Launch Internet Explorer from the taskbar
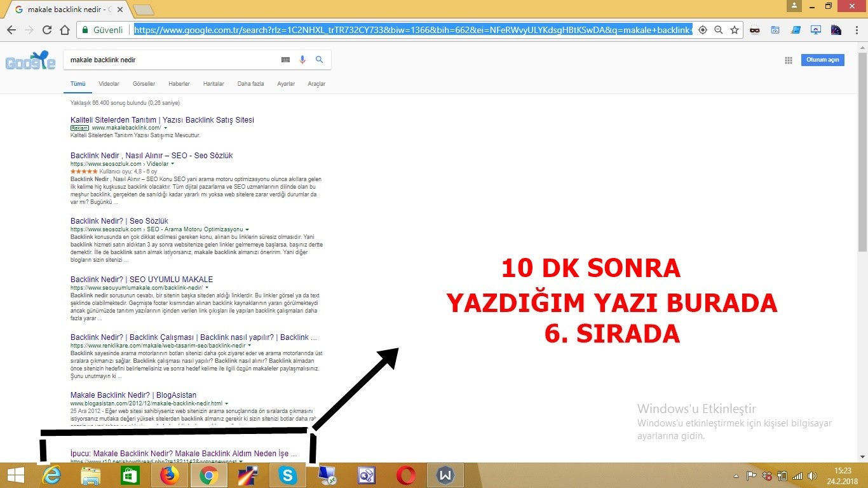The height and width of the screenshot is (488, 868). [51, 475]
